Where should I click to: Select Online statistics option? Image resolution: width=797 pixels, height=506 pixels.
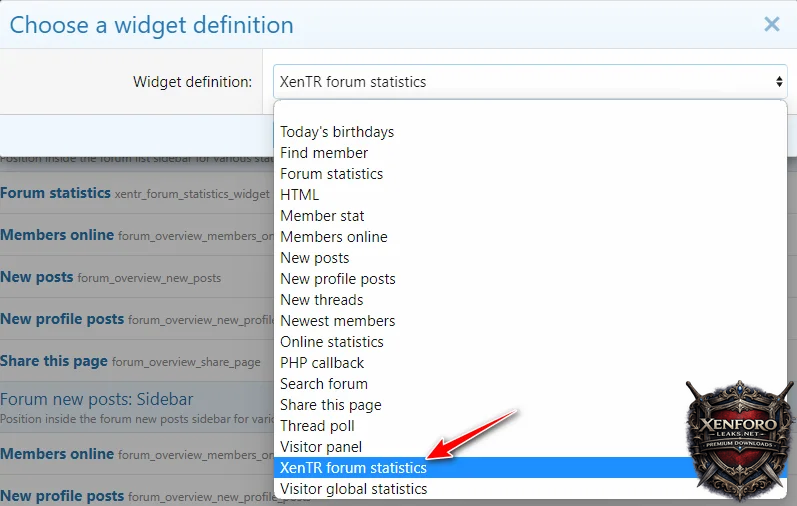click(332, 342)
